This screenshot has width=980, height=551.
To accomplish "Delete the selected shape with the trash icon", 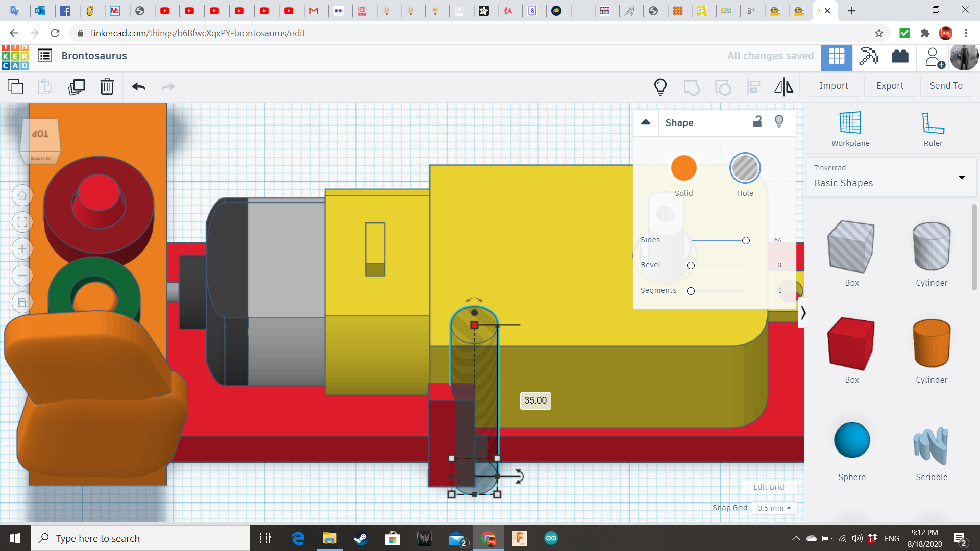I will coord(107,87).
